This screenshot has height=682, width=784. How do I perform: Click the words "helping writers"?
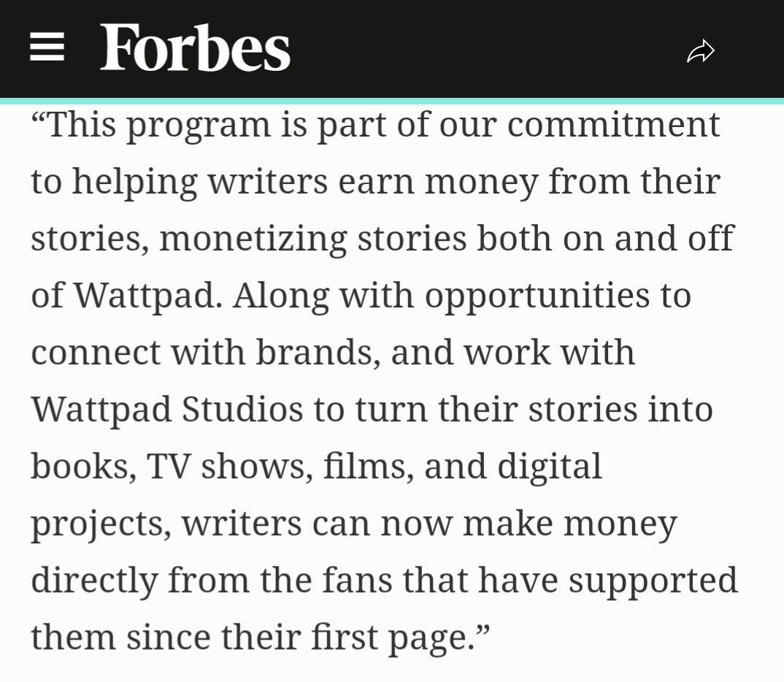tap(200, 182)
